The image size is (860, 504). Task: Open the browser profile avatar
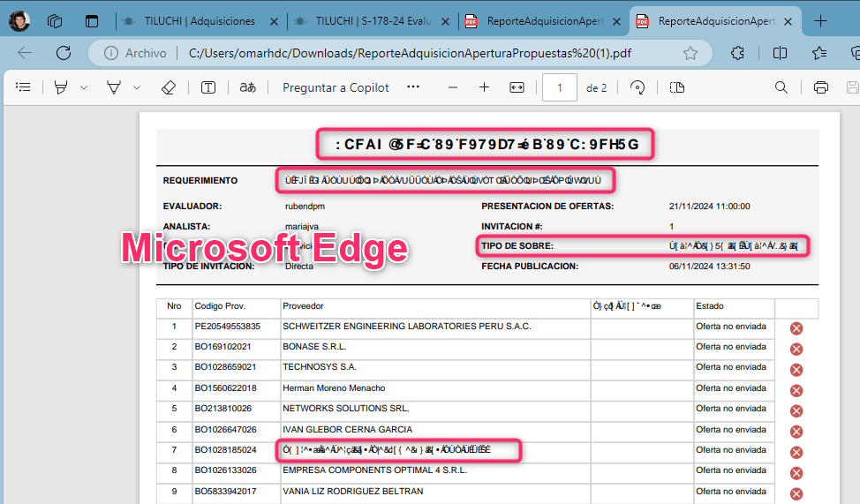[19, 21]
